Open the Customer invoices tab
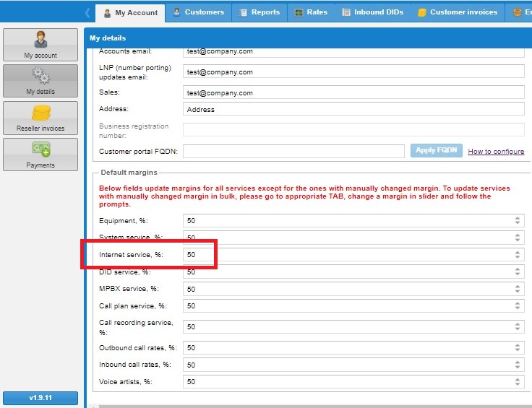The image size is (532, 408). point(458,12)
